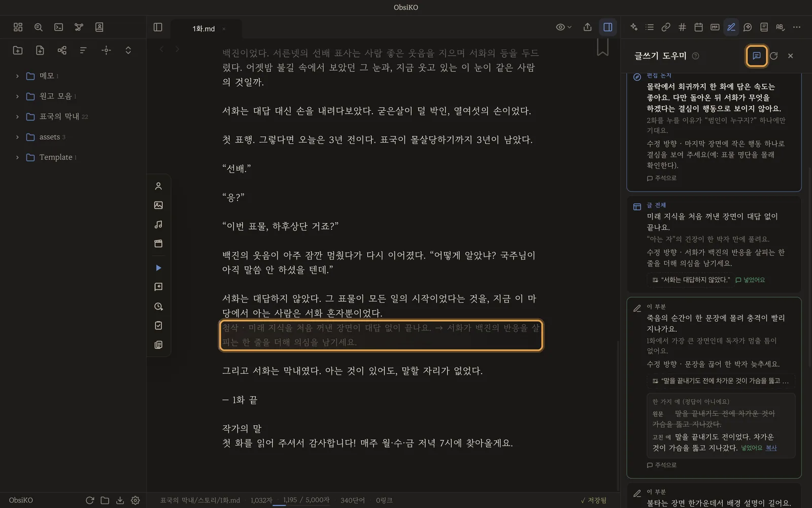Click the music note icon in side toolbar

tap(158, 225)
